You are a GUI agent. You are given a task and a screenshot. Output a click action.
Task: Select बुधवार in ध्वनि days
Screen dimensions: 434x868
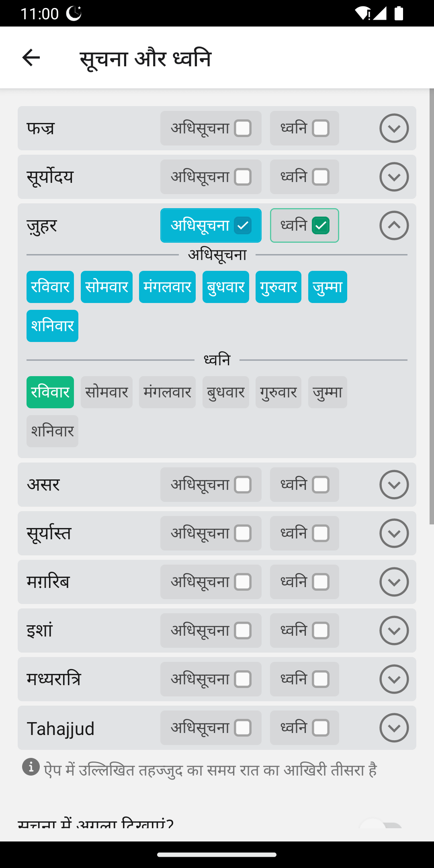pos(225,392)
